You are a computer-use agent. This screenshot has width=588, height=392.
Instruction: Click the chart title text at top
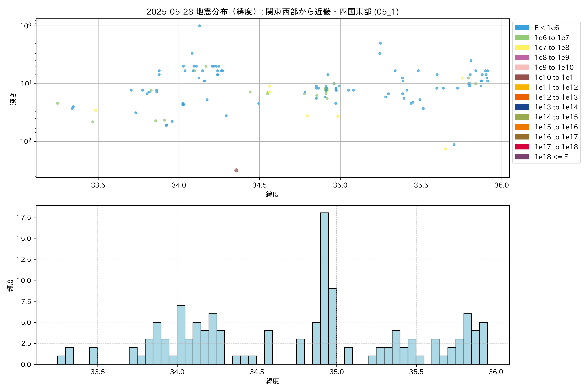pyautogui.click(x=272, y=11)
